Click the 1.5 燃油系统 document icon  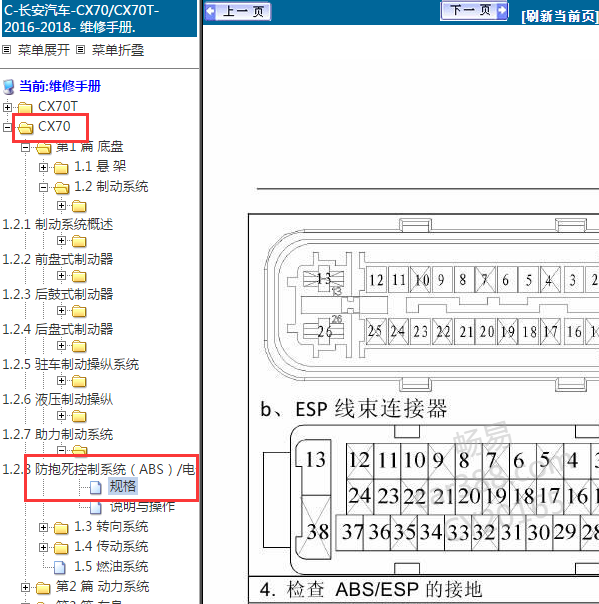point(60,567)
